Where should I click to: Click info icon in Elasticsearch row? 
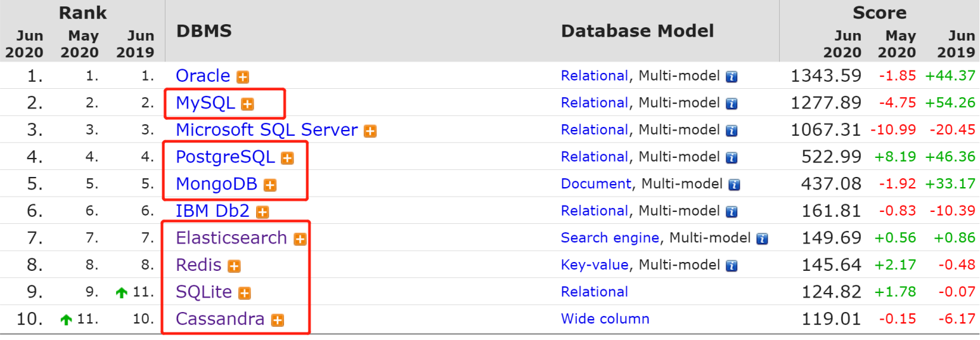coord(763,239)
